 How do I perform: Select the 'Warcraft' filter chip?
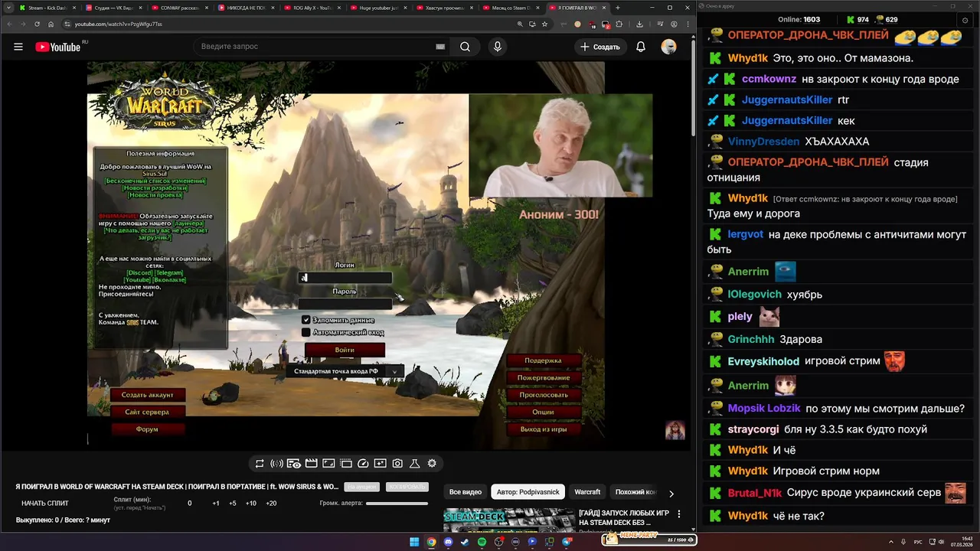[x=587, y=492]
